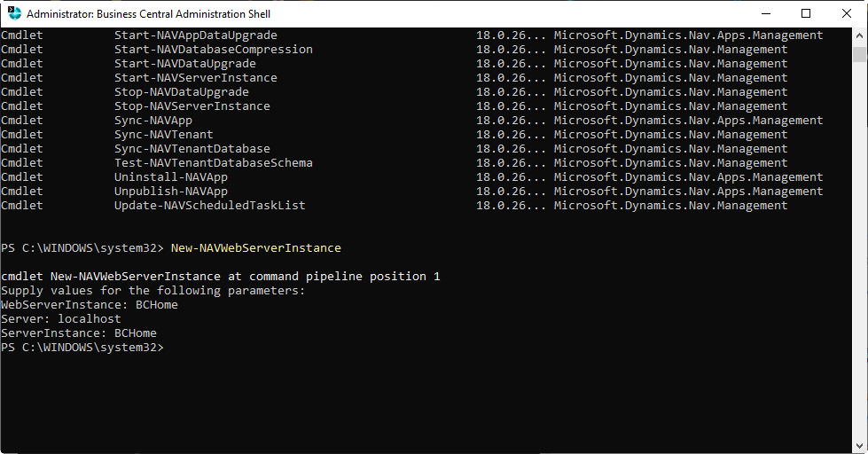Click the typed New-NAVWebServerInstance command
The height and width of the screenshot is (454, 868).
point(255,248)
